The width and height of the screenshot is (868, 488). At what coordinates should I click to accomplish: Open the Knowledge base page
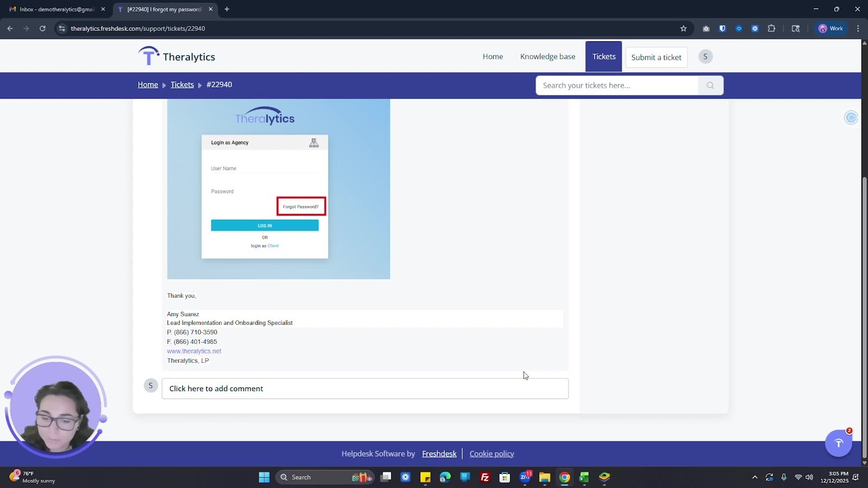(x=547, y=56)
